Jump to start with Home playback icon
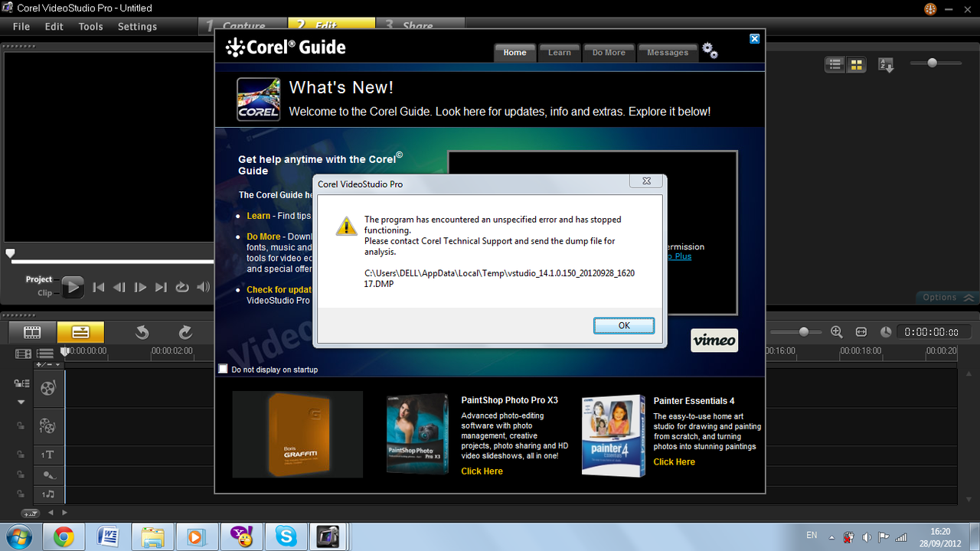 coord(99,287)
